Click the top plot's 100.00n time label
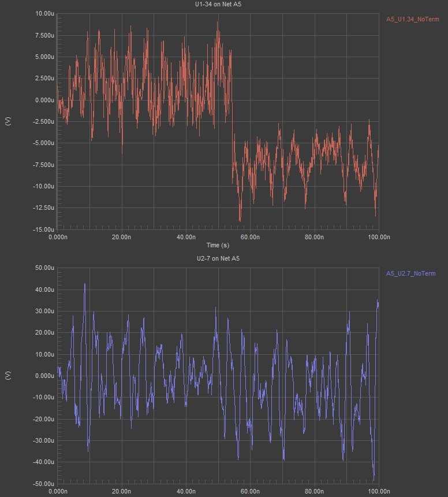 379,237
